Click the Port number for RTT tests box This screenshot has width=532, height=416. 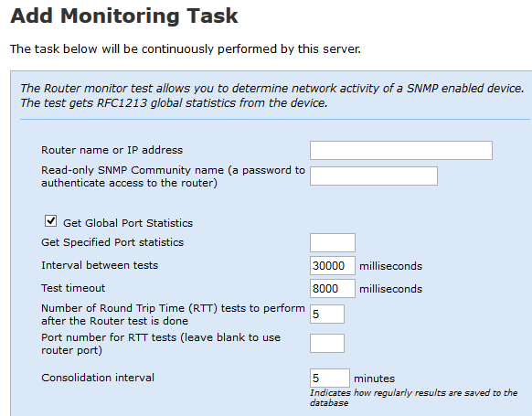pos(327,344)
